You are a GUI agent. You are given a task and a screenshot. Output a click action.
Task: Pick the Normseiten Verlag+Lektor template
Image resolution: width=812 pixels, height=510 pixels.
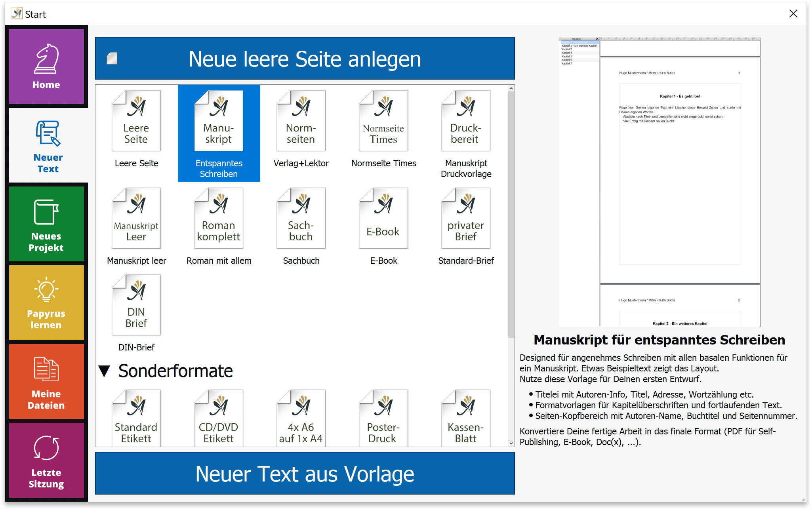(301, 121)
